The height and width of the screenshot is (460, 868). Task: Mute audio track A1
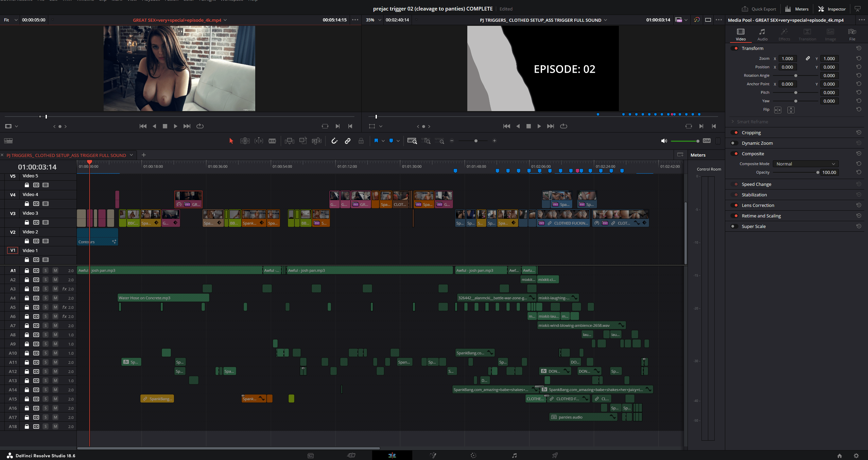pos(55,270)
